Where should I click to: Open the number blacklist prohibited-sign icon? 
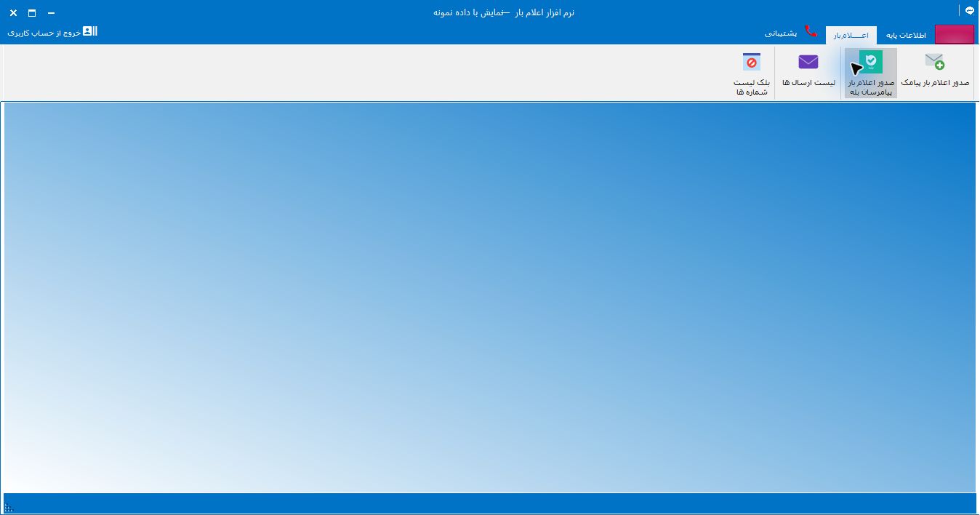point(751,61)
